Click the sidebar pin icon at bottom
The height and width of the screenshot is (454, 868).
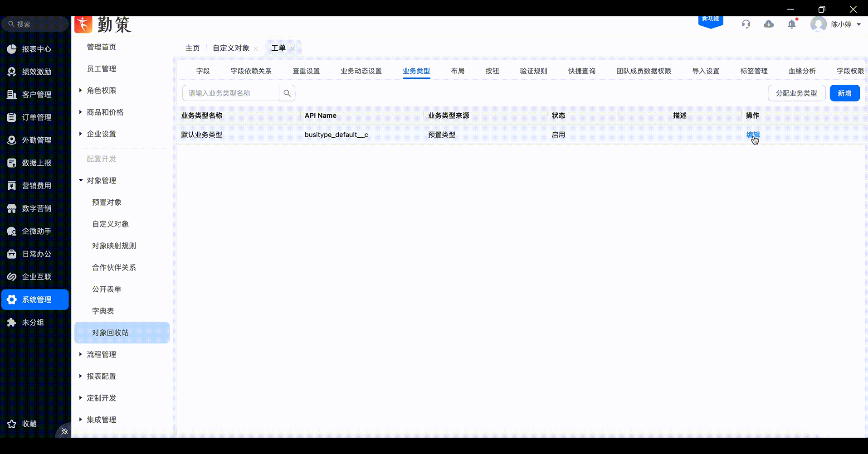64,431
